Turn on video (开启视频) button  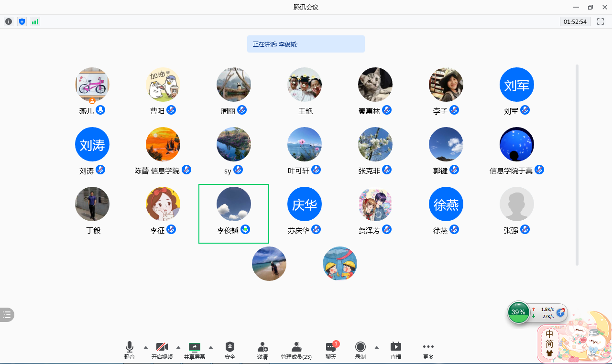[x=162, y=350]
